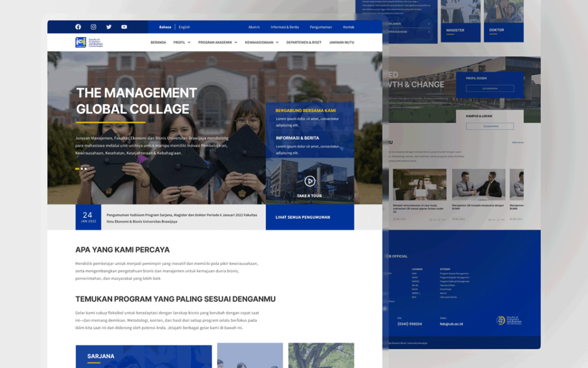588x368 pixels.
Task: Click Kampus & Lokasi Selengkapnya button
Action: (x=490, y=126)
